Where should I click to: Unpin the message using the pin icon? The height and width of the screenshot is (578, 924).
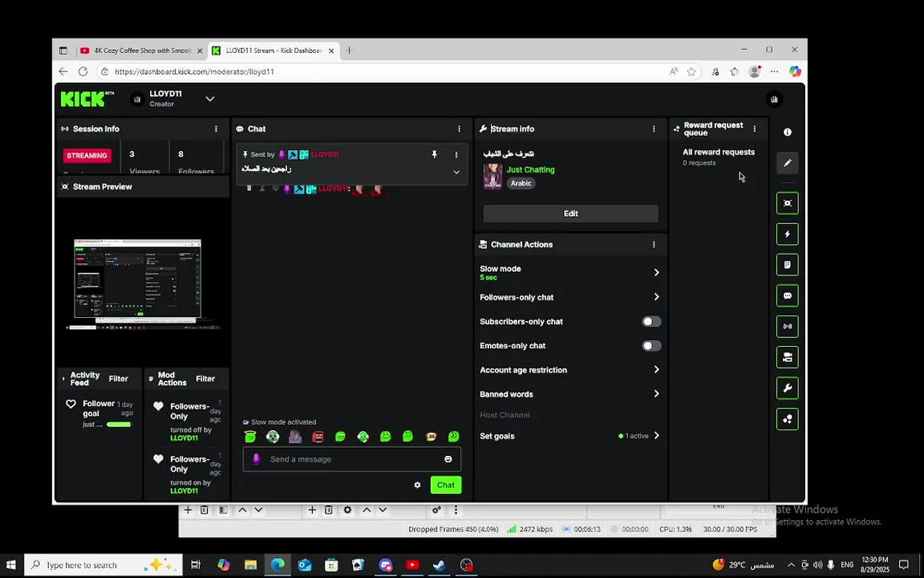pos(434,154)
